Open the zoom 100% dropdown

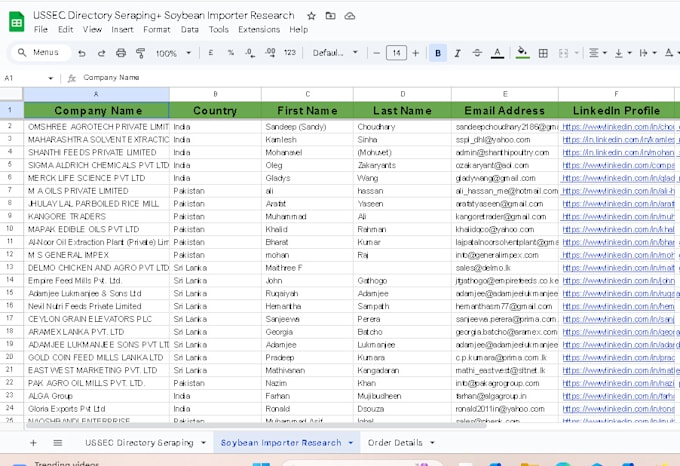(x=173, y=53)
